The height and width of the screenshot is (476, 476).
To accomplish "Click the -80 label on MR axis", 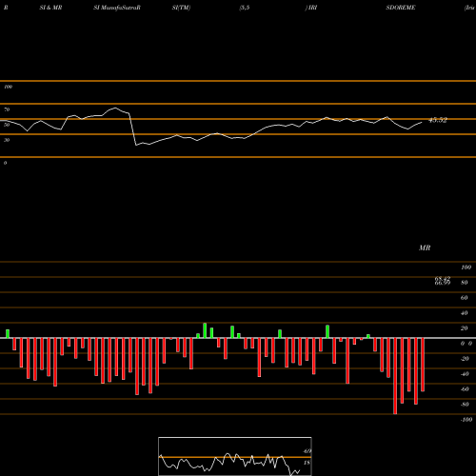I will tap(465, 405).
